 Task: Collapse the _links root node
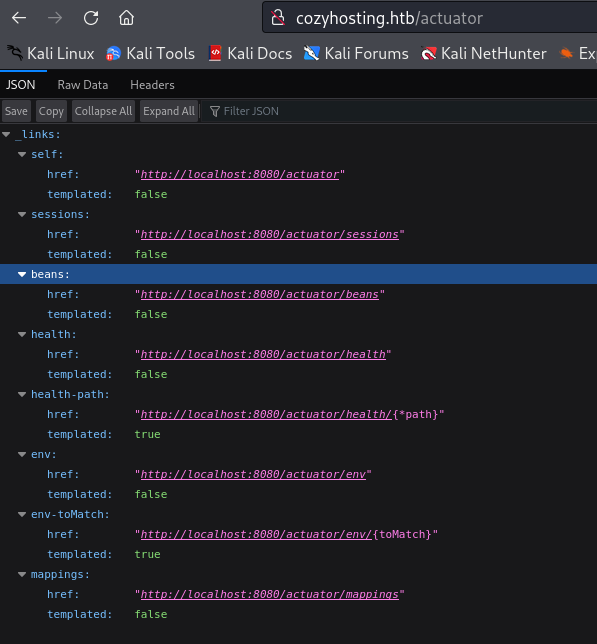tap(6, 134)
